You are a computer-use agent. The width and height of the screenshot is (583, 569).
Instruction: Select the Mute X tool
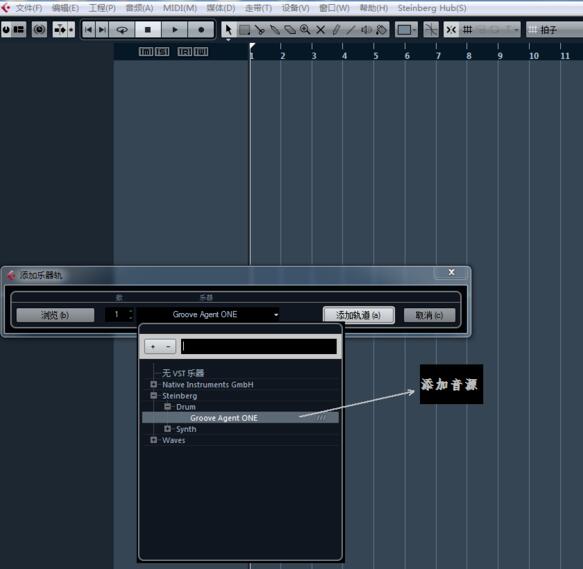click(x=321, y=30)
